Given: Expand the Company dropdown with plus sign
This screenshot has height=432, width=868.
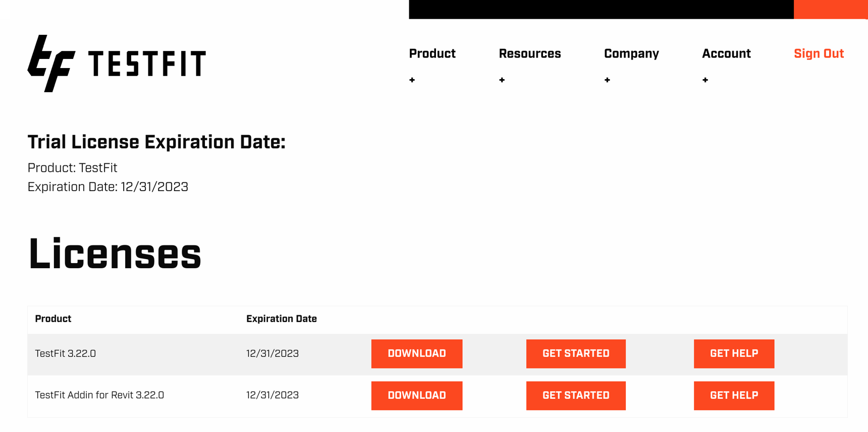Looking at the screenshot, I should pos(607,80).
